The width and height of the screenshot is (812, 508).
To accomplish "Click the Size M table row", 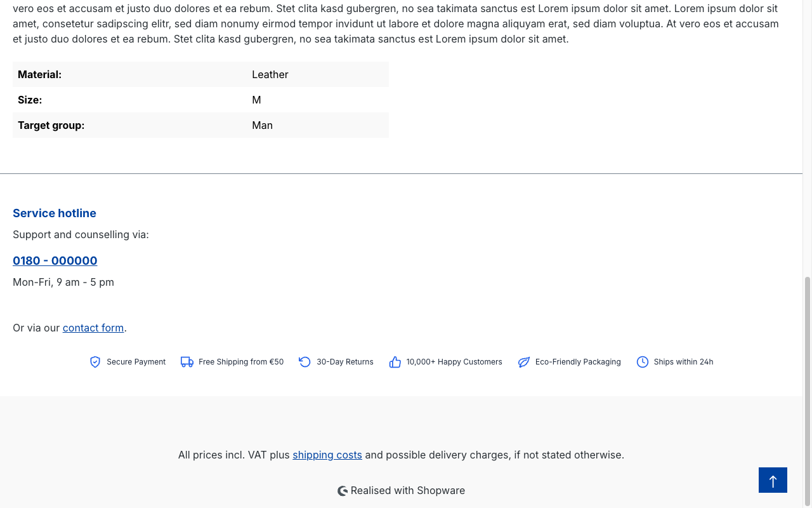I will pos(200,100).
